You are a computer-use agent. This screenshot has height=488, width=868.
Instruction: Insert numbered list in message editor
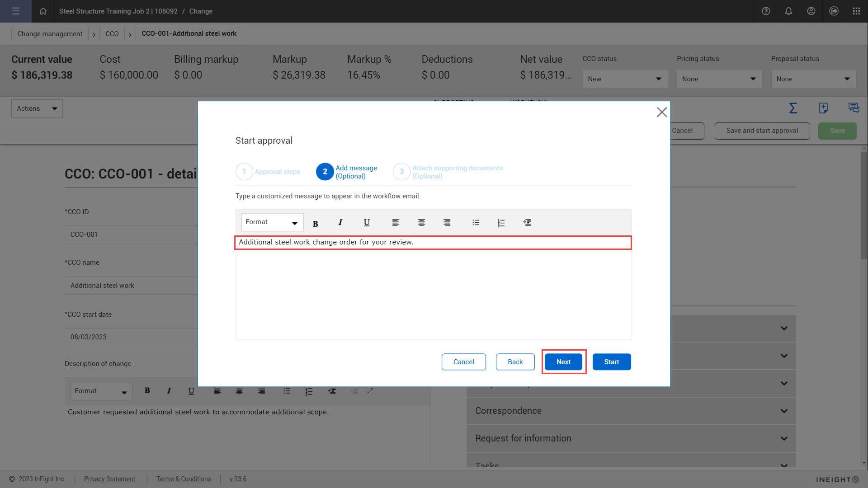tap(501, 223)
